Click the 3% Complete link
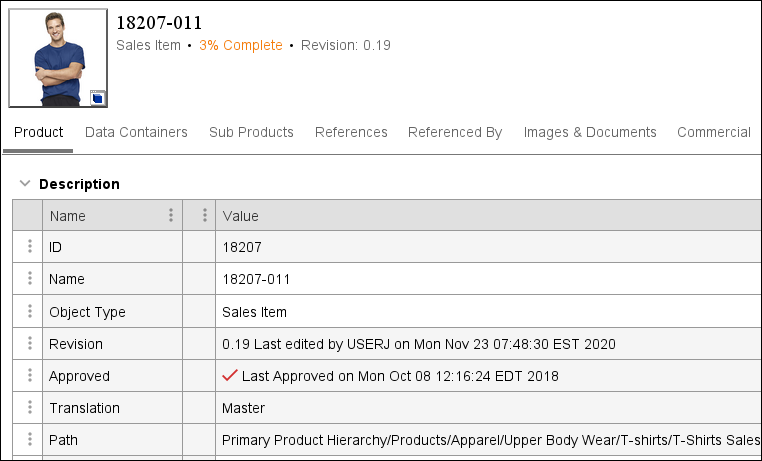762x461 pixels. click(241, 45)
